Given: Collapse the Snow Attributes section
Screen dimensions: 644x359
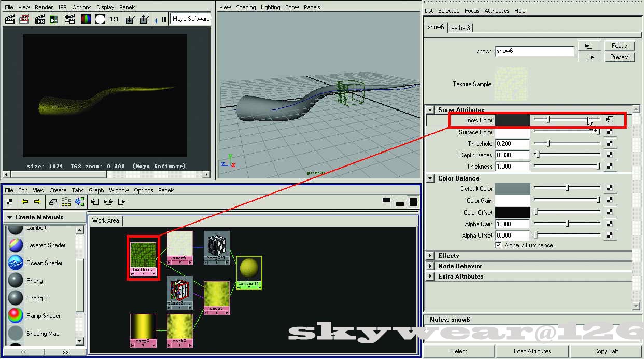Looking at the screenshot, I should (x=430, y=110).
